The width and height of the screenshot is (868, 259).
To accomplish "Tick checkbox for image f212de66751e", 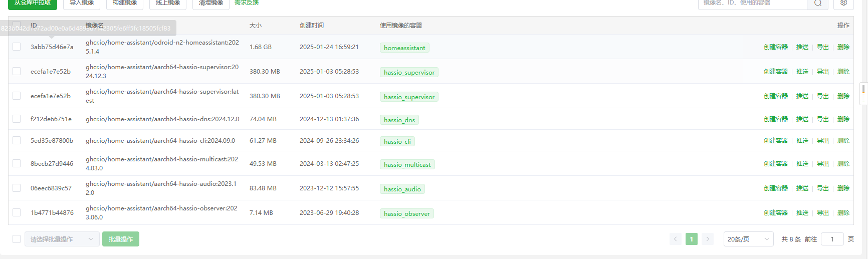I will coord(17,119).
